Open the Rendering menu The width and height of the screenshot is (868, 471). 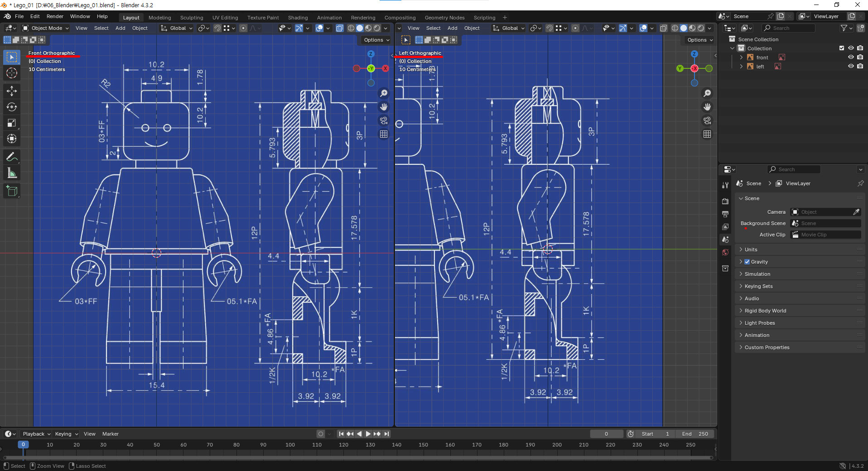[363, 18]
